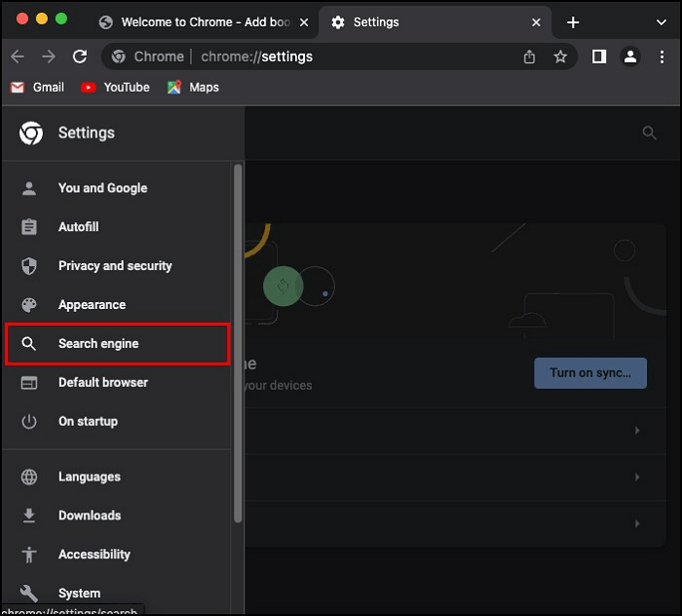Expand the tab search dropdown chevron

click(662, 22)
